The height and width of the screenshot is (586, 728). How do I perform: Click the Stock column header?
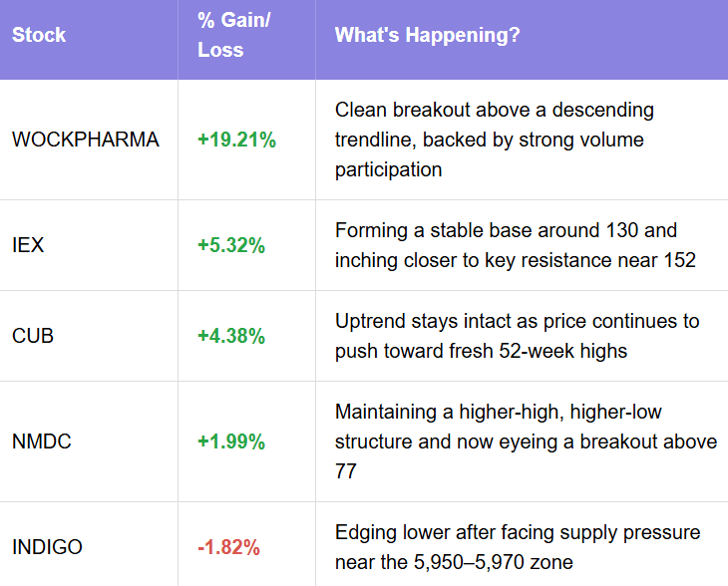click(39, 35)
